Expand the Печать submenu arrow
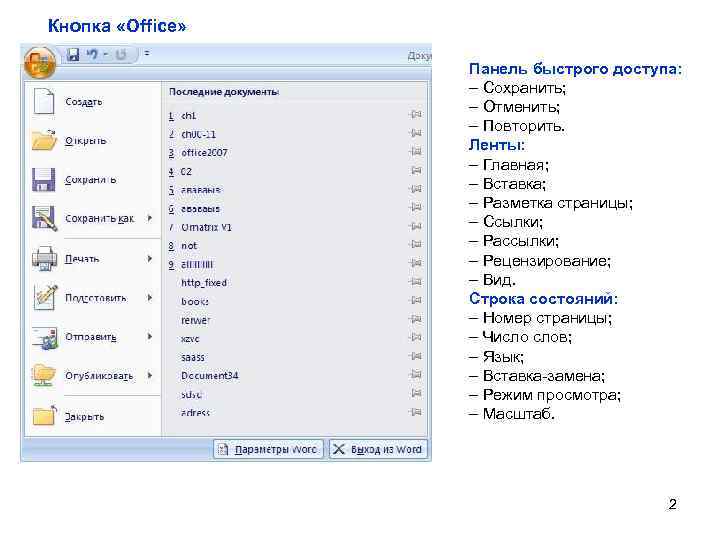Image resolution: width=720 pixels, height=540 pixels. (x=150, y=259)
